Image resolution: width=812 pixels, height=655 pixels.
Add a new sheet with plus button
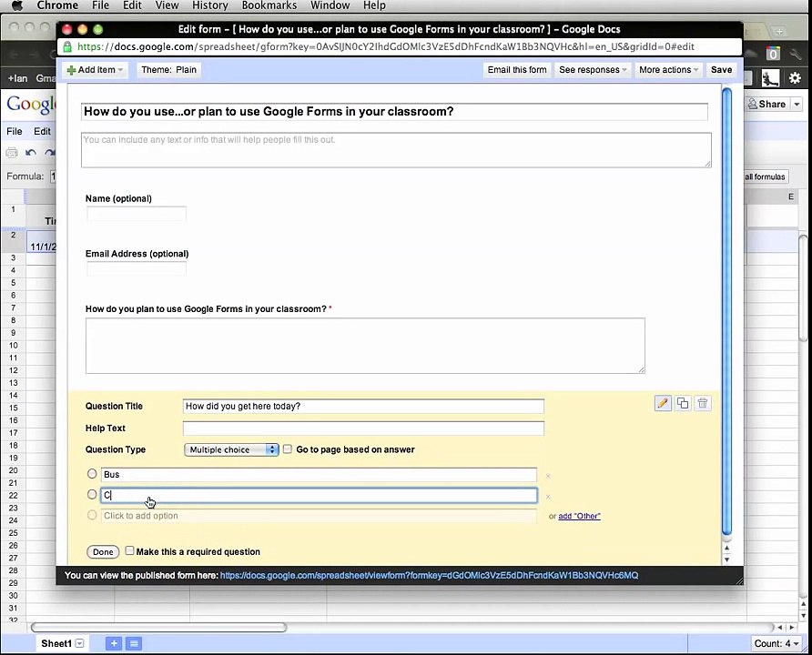(x=114, y=643)
